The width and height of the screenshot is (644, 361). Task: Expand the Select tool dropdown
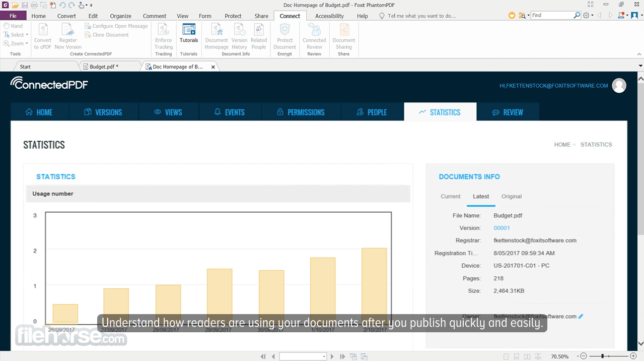tap(27, 35)
